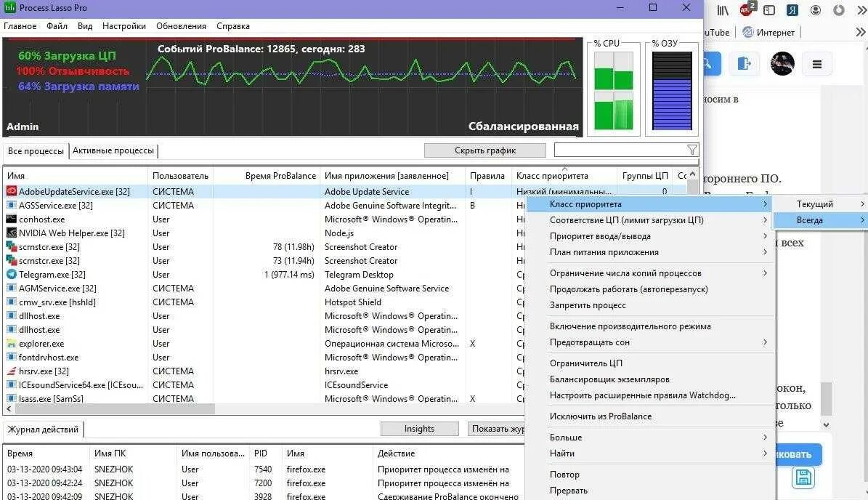Sort by Класс приоритета column header

point(564,176)
